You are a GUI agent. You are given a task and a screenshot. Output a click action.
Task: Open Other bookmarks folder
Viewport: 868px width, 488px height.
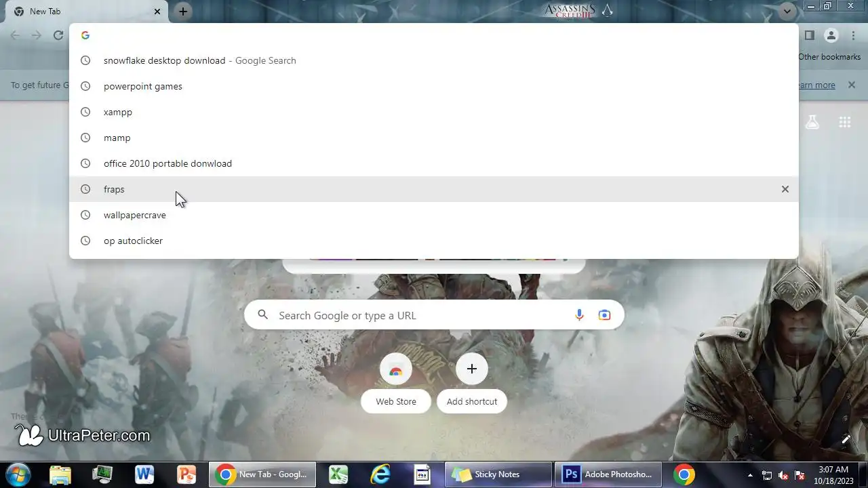[829, 57]
